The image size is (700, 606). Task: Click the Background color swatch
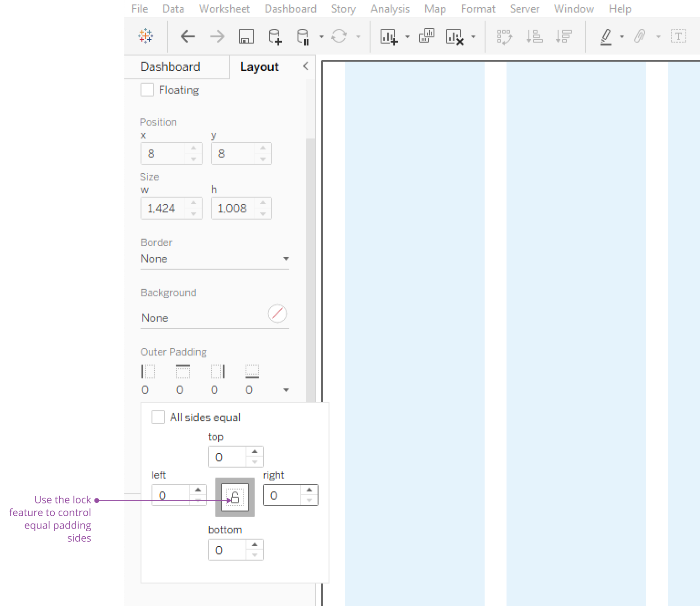pyautogui.click(x=277, y=314)
